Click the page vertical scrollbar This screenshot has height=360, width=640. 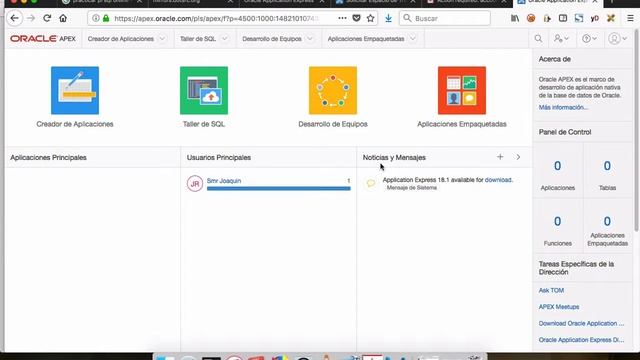coord(637,131)
